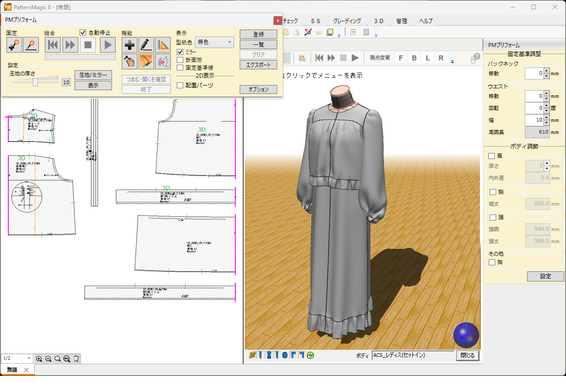
Task: Click the plus add icon under 機能
Action: [130, 45]
